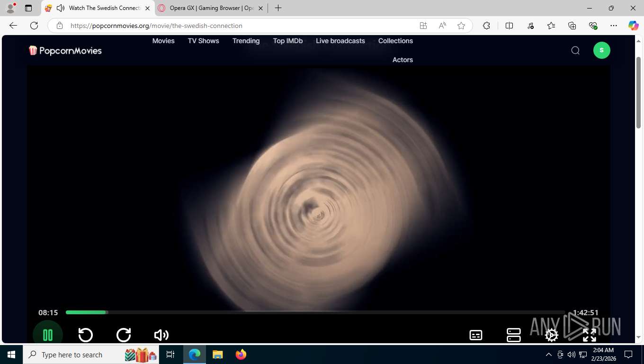Open Task View on taskbar
Image resolution: width=644 pixels, height=364 pixels.
click(x=170, y=355)
